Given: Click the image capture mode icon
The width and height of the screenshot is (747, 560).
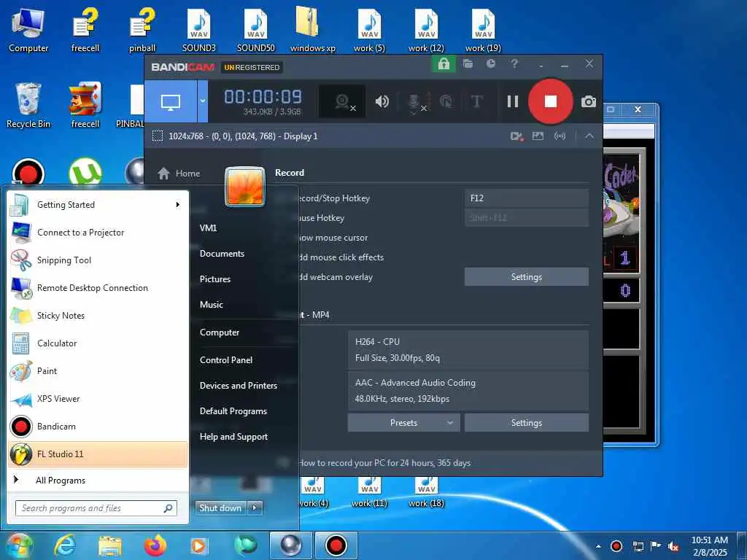Looking at the screenshot, I should pyautogui.click(x=538, y=136).
